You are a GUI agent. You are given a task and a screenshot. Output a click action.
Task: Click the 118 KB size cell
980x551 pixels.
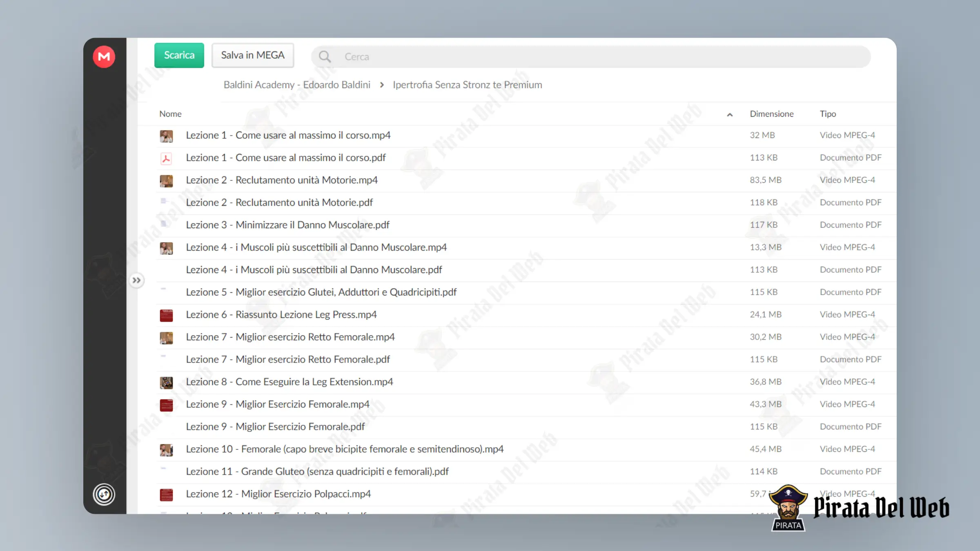click(763, 202)
